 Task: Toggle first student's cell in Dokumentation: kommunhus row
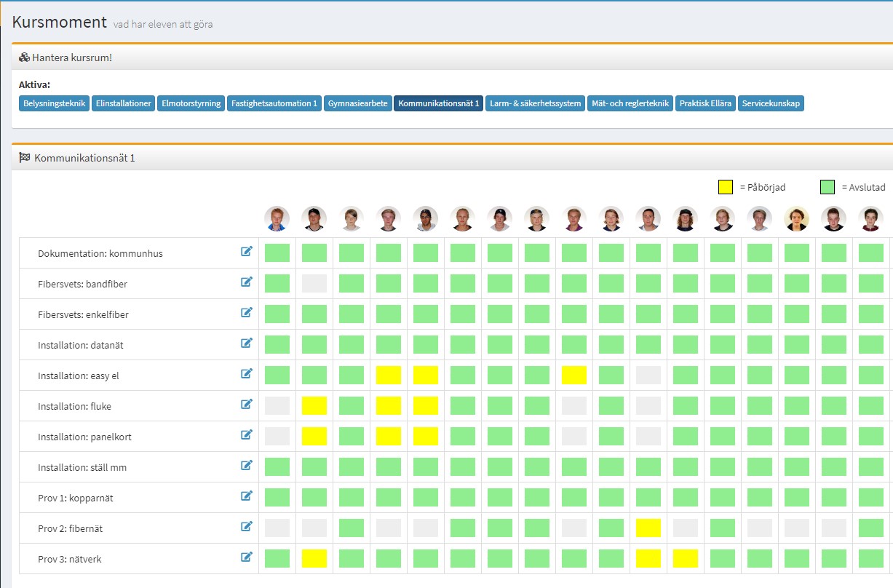pos(277,253)
